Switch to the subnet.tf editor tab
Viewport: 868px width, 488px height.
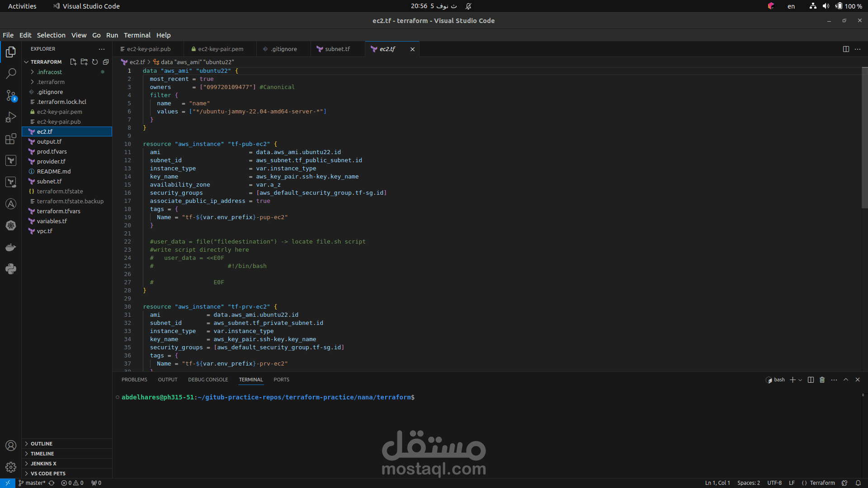coord(337,49)
